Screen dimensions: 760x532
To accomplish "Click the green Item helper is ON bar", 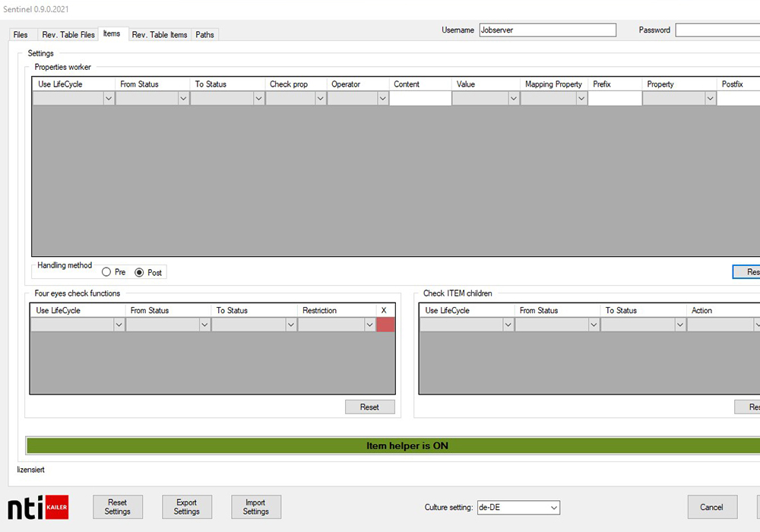I will point(407,446).
